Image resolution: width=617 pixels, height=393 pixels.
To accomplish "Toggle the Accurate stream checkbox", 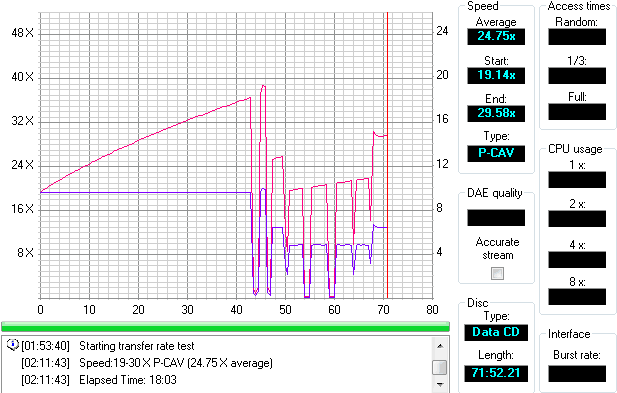I will click(x=497, y=273).
